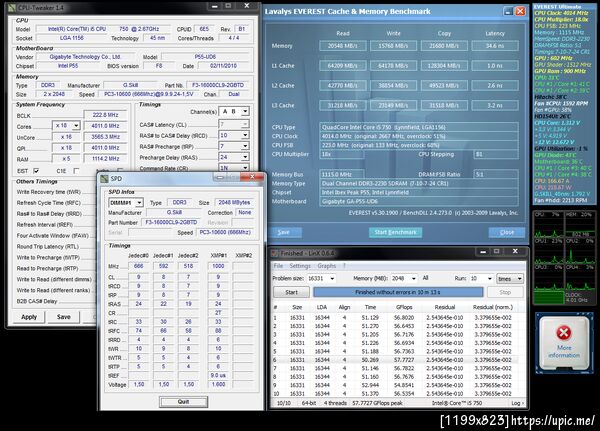
Task: Click the L1 Cache Copy value 128304 MB/s
Action: [x=444, y=66]
